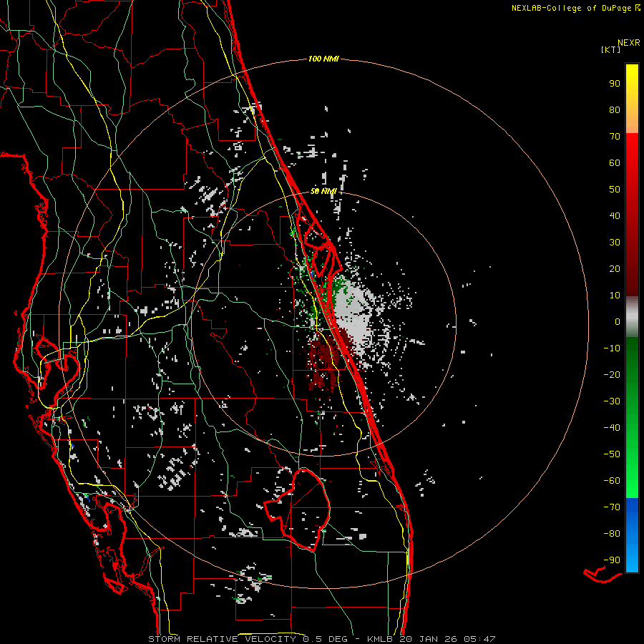Click inside the Lake Okeechobee outline on the map

point(306,509)
